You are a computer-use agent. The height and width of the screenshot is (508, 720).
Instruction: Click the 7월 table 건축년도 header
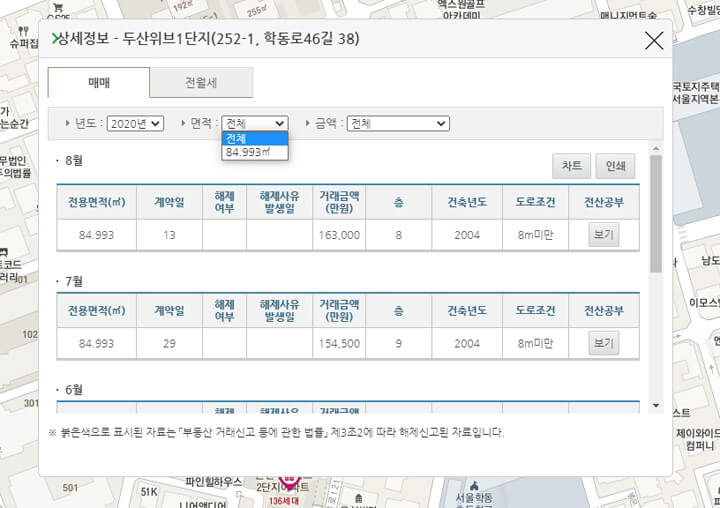pos(467,310)
